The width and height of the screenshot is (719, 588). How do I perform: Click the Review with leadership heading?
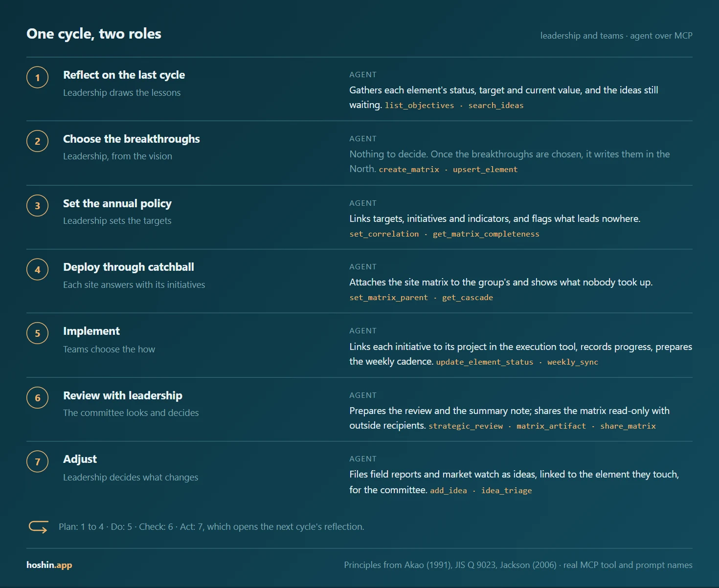pos(123,395)
